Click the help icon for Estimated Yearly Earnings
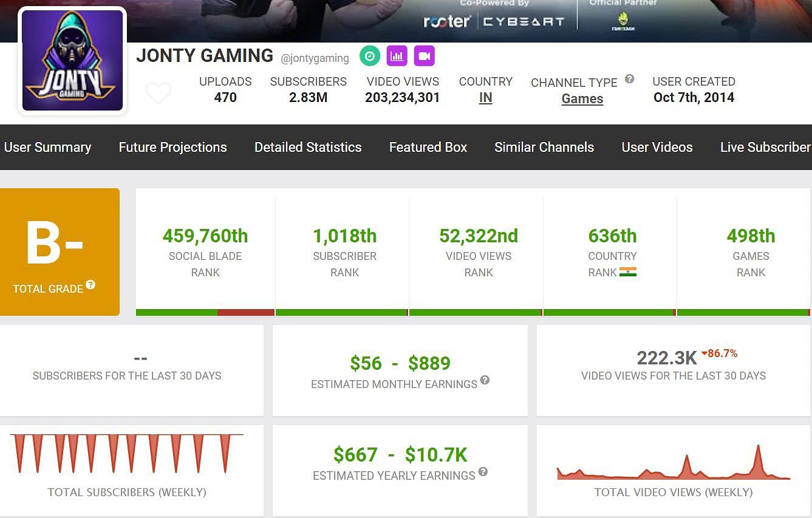The image size is (812, 518). 483,472
